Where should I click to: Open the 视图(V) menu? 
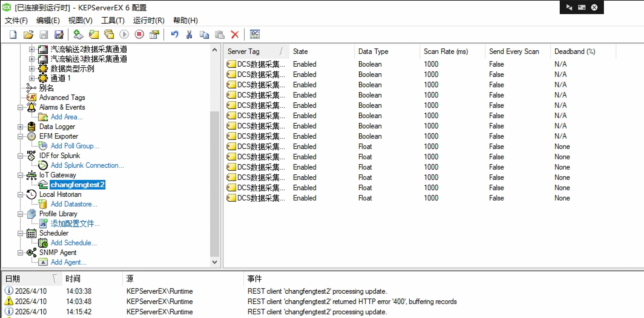[x=80, y=21]
